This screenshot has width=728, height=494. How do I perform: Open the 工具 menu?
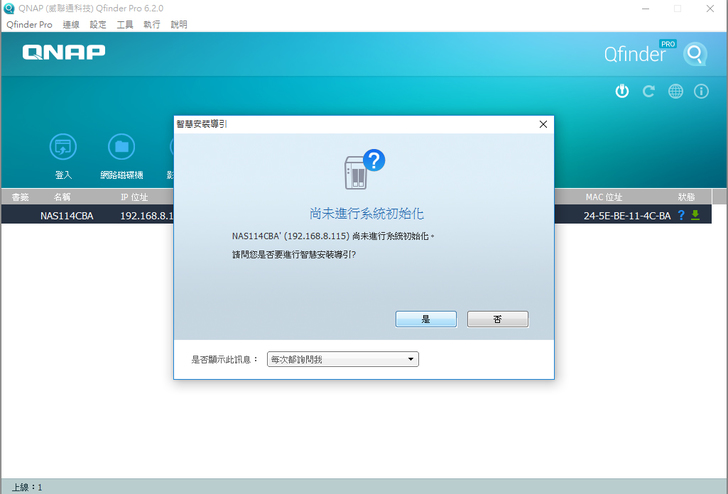125,24
